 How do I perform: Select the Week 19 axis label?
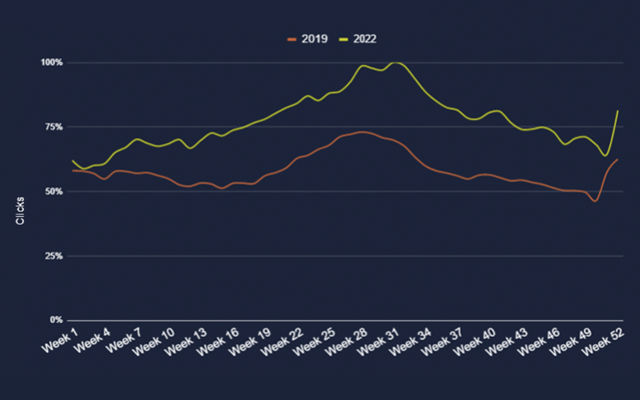250,342
